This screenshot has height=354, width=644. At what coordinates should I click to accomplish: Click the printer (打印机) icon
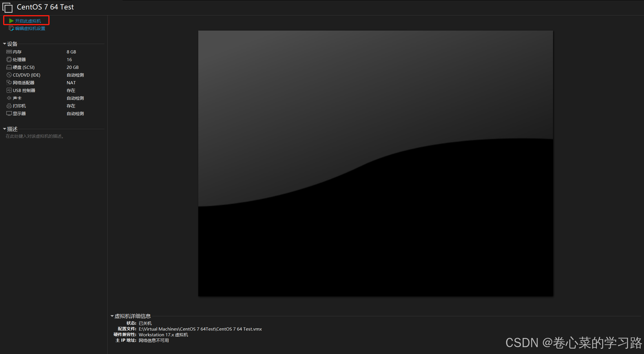[9, 106]
